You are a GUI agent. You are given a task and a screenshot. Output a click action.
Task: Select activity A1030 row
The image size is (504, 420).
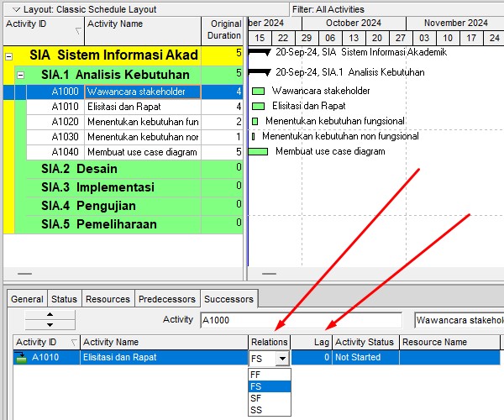click(x=134, y=137)
